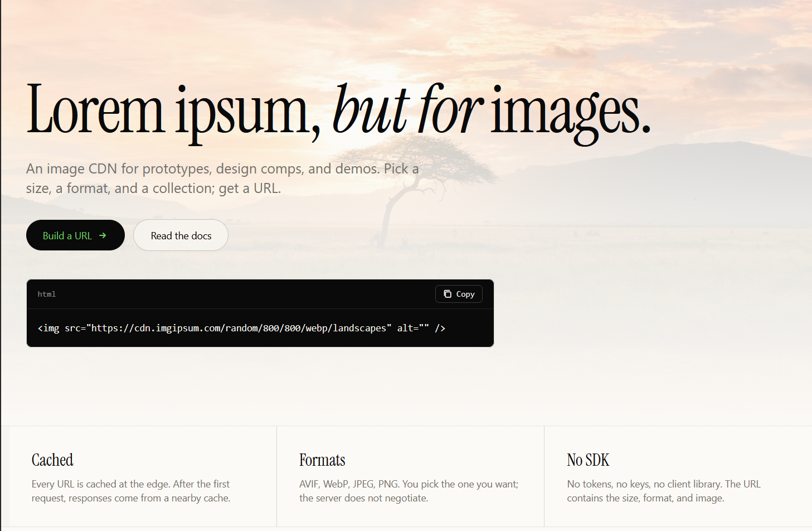Viewport: 812px width, 531px height.
Task: Click the Formats heading
Action: [322, 460]
